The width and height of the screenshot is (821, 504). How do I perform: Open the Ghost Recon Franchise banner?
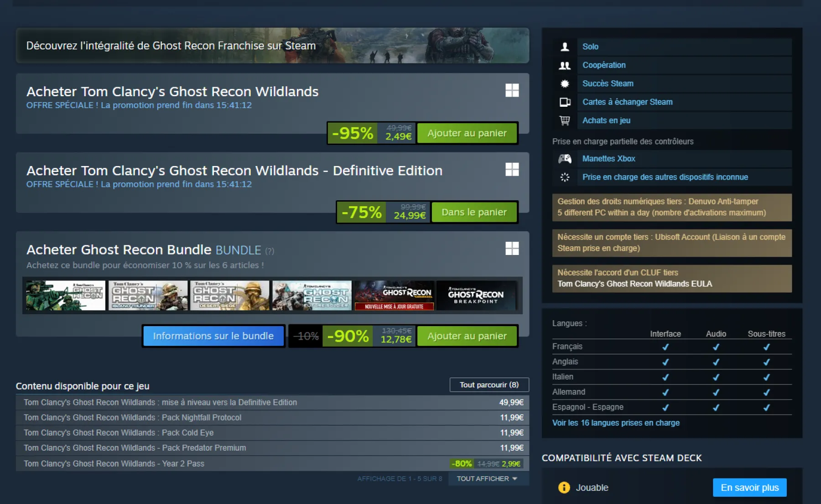(272, 46)
